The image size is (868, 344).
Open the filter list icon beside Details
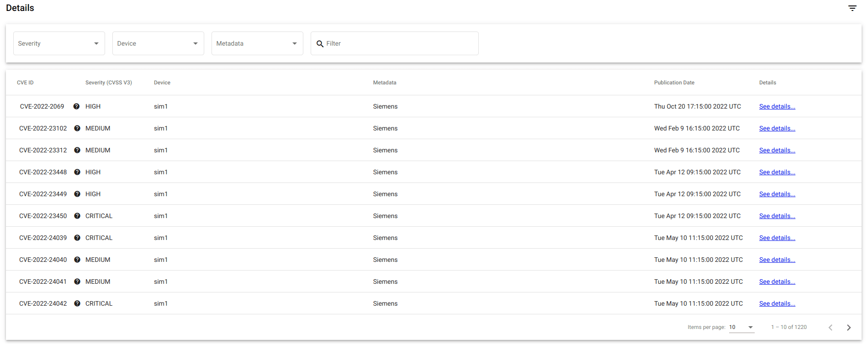coord(852,8)
